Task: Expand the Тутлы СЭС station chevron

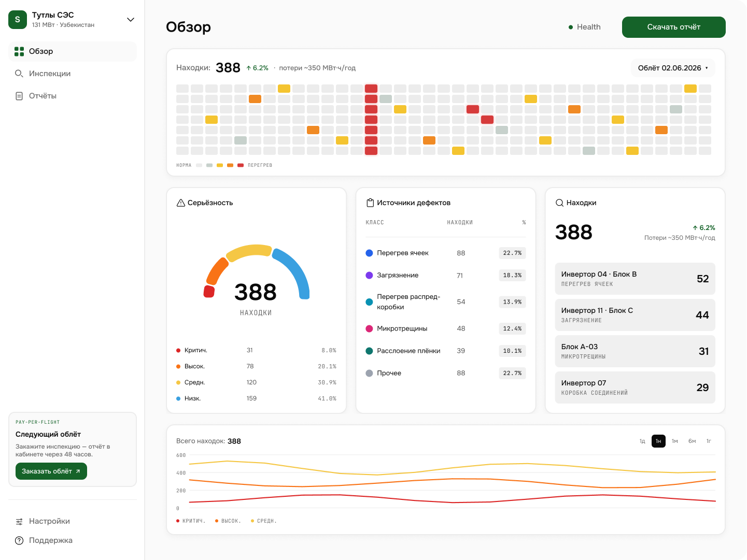Action: [x=131, y=20]
